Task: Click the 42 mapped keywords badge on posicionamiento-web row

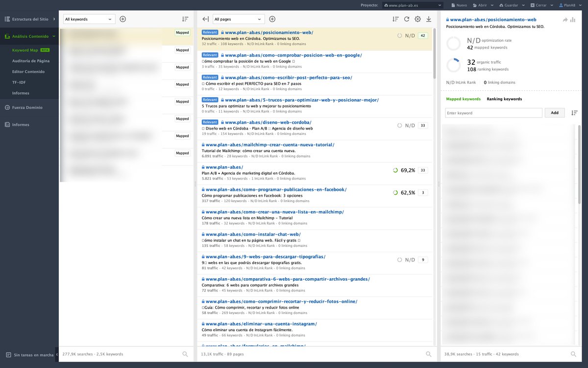Action: pos(423,35)
